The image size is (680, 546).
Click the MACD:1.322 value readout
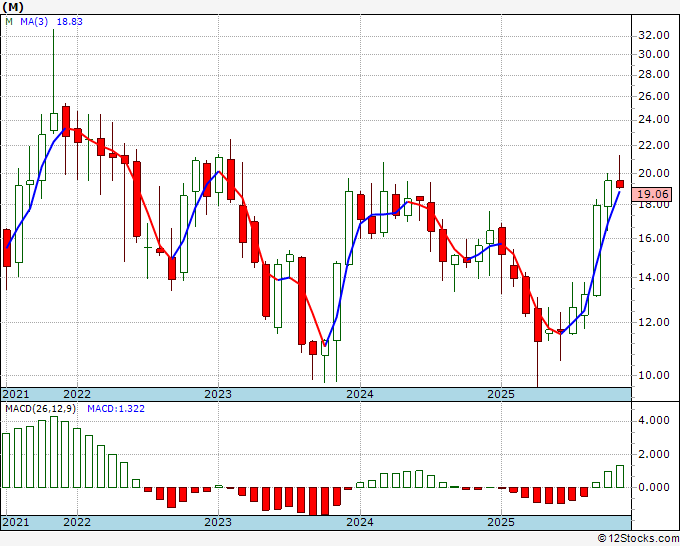click(x=116, y=409)
